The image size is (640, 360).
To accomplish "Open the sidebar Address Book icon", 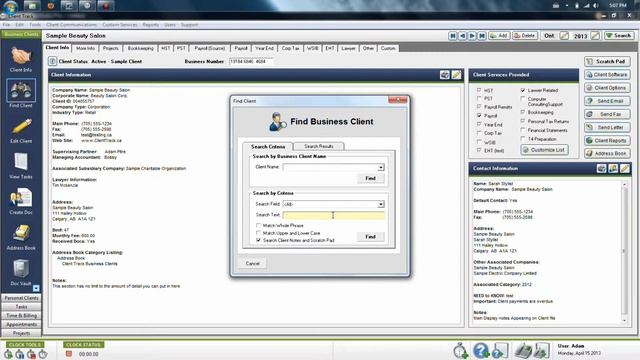I will (21, 237).
